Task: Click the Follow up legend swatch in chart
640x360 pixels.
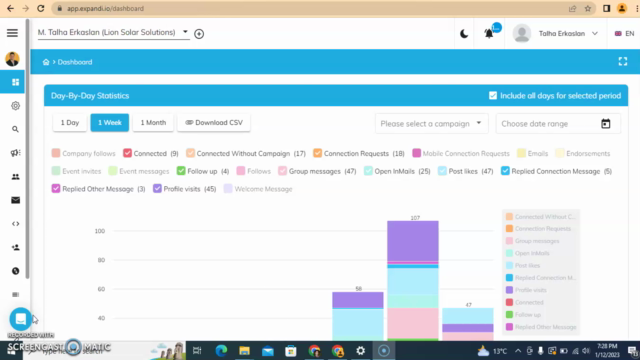Action: [509, 314]
